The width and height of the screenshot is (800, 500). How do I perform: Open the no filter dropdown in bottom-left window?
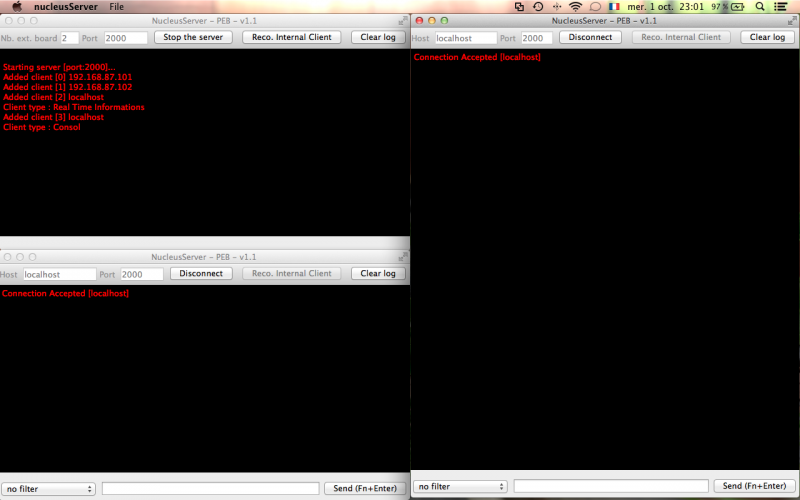tap(48, 489)
